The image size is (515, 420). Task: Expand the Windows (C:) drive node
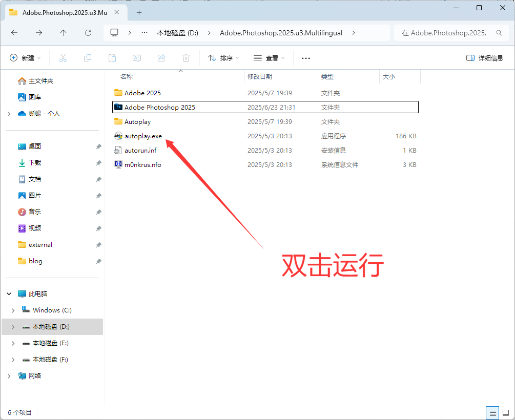[x=13, y=310]
